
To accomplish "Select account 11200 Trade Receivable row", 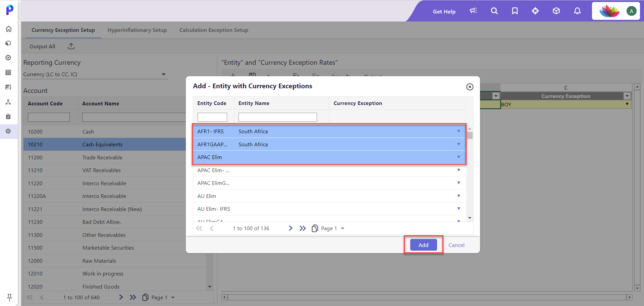I will point(105,157).
